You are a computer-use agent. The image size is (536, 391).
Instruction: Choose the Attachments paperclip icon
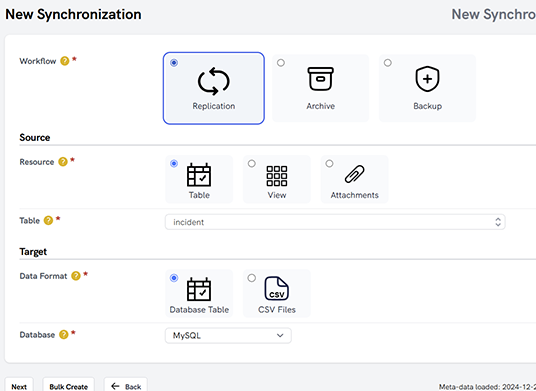(354, 174)
